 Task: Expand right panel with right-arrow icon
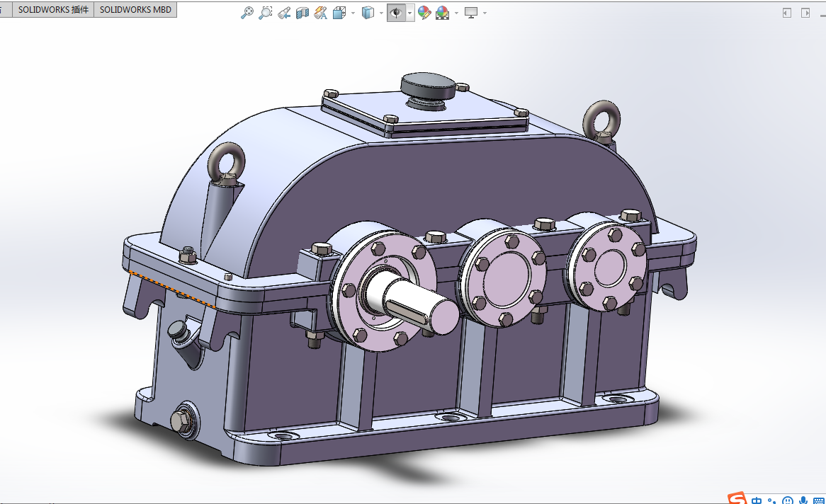(x=805, y=13)
